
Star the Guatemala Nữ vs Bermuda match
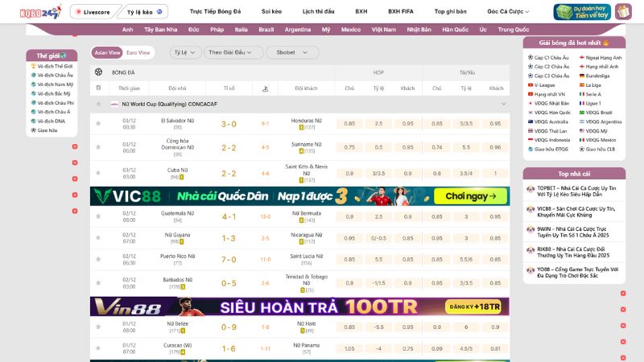coord(98,216)
